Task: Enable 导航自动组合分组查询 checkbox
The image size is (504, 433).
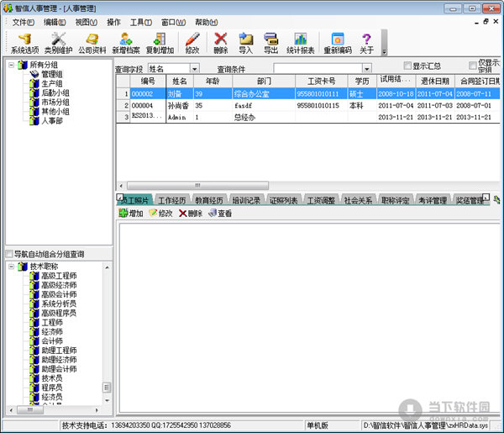Action: pos(9,254)
